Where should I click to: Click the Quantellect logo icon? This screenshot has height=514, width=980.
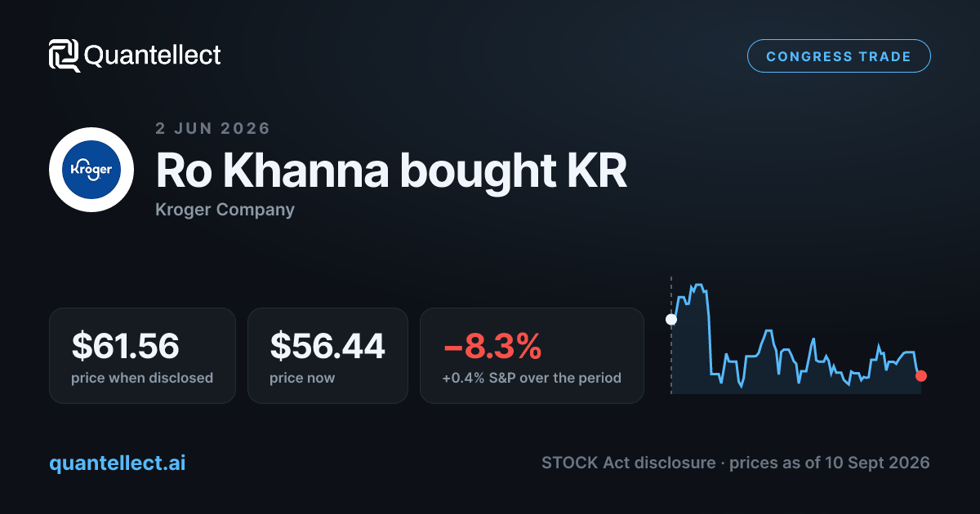(65, 55)
